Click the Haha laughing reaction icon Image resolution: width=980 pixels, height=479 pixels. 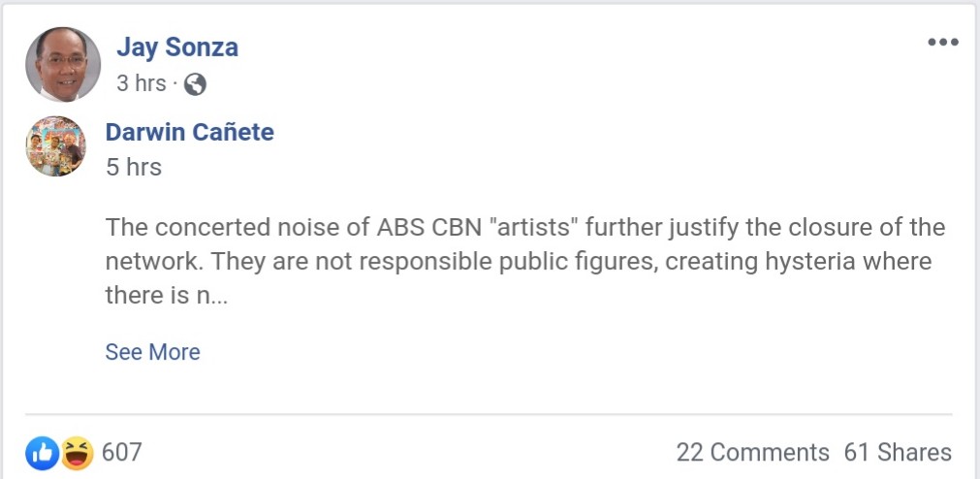click(x=77, y=452)
